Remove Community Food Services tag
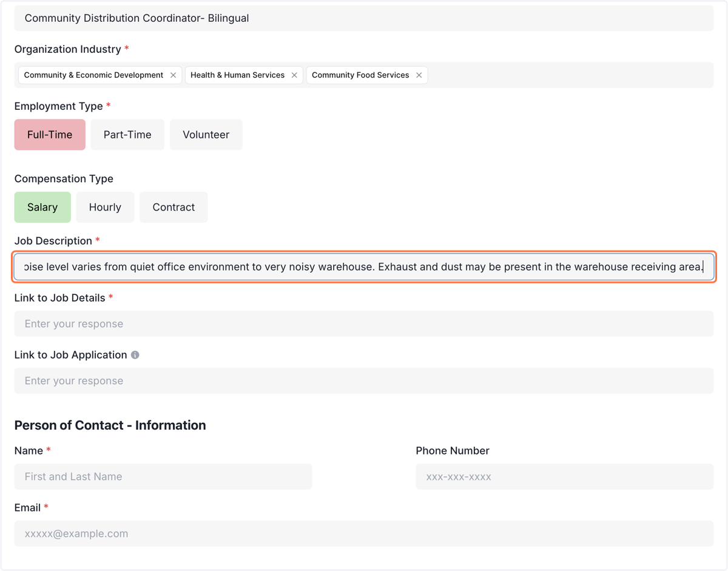Screen dimensions: 728x571 click(419, 75)
